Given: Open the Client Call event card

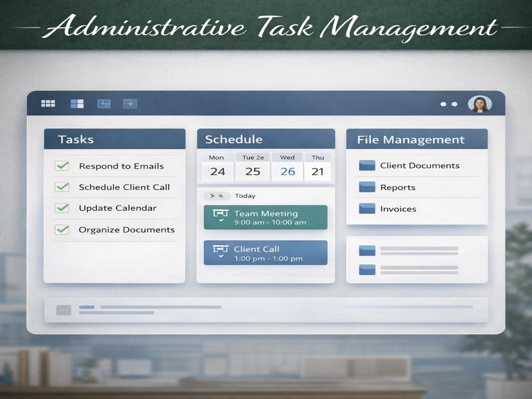Looking at the screenshot, I should pos(265,253).
